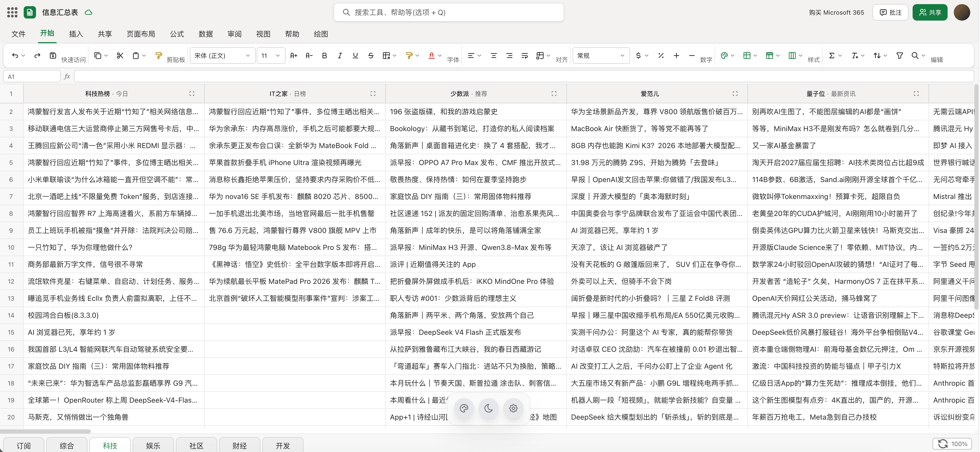The image size is (980, 452).
Task: Click the user profile avatar
Action: tap(962, 12)
